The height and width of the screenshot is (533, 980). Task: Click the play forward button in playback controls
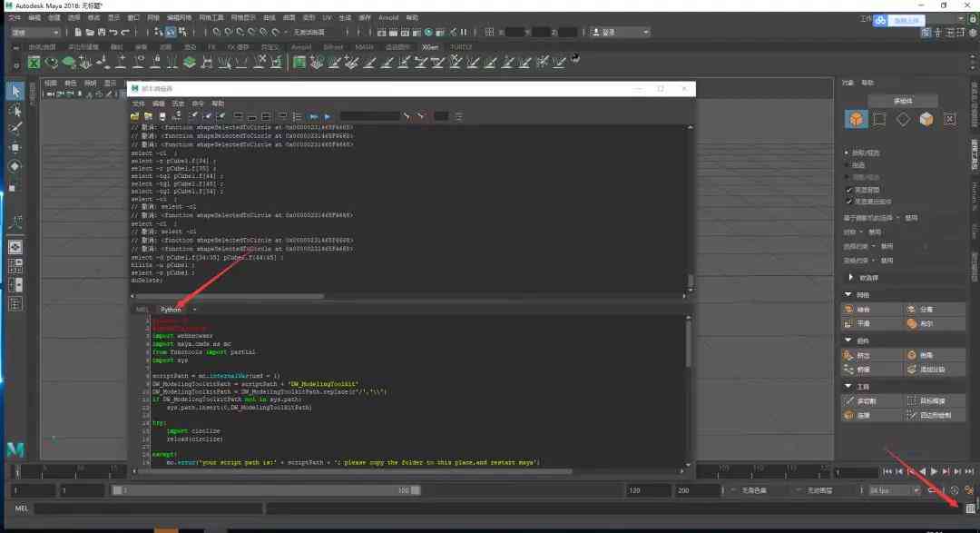(935, 471)
